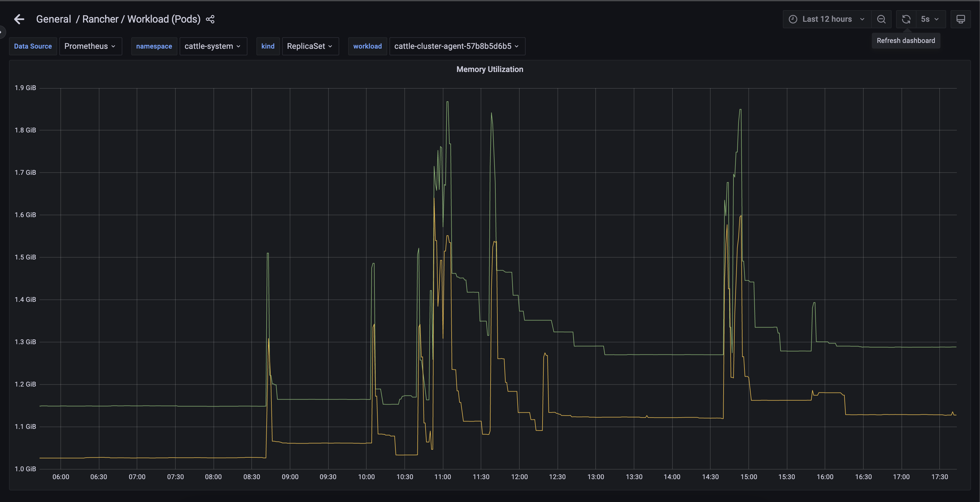
Task: Click General in the breadcrumb
Action: 53,19
